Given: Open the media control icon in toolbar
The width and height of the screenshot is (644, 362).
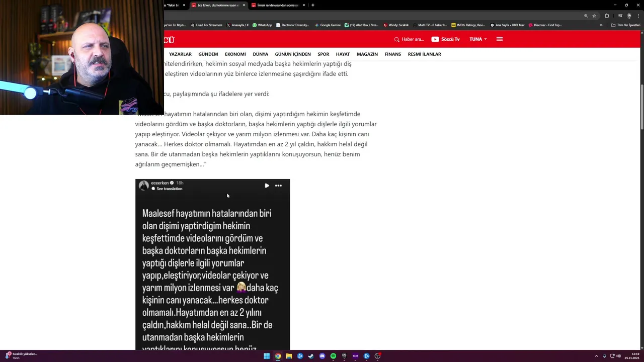Looking at the screenshot, I should pyautogui.click(x=620, y=16).
